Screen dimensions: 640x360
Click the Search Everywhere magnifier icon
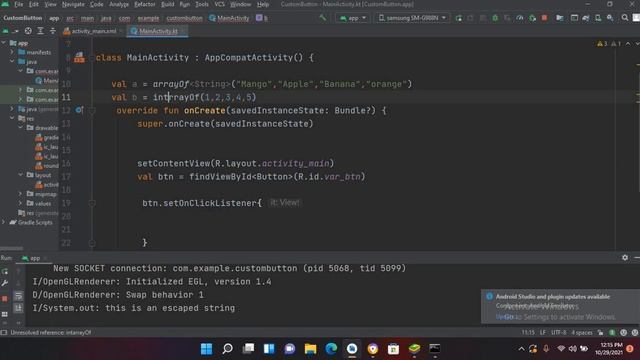[x=624, y=18]
